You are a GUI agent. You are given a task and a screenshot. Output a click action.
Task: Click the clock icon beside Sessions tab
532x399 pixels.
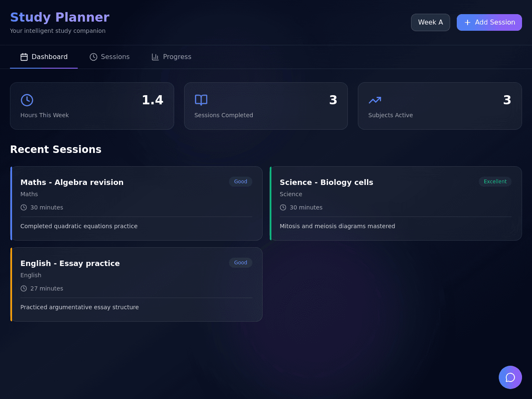click(94, 57)
